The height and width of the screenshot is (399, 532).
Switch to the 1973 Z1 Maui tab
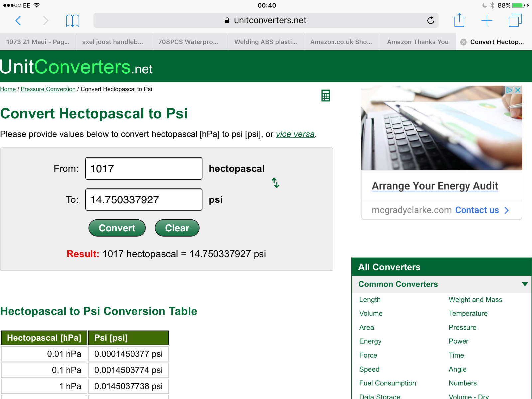(x=38, y=42)
